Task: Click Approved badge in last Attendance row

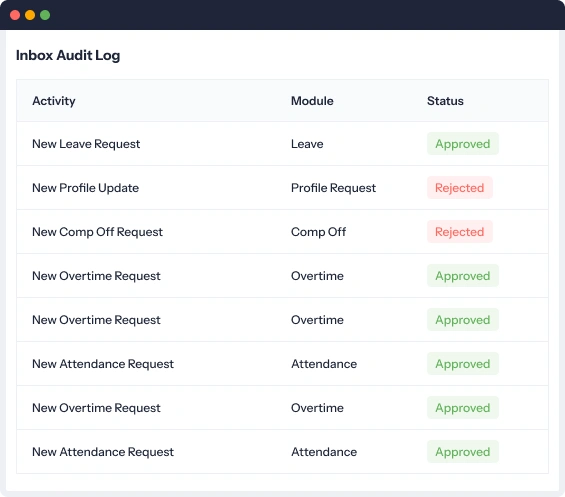Action: [x=463, y=452]
